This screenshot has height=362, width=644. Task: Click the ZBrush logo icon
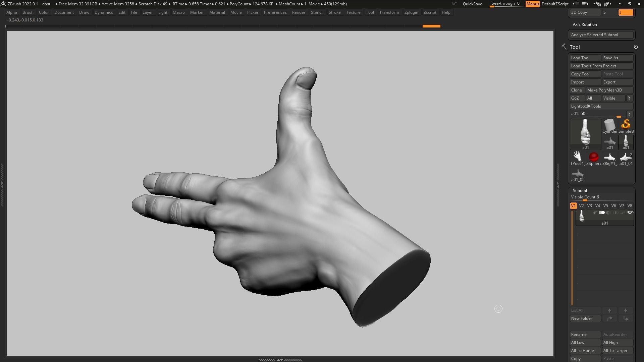pyautogui.click(x=3, y=4)
